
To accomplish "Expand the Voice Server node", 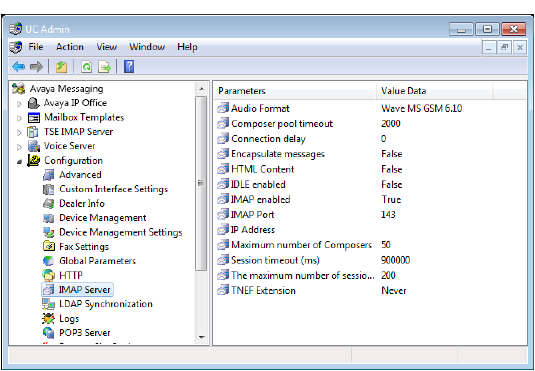I will coord(19,147).
